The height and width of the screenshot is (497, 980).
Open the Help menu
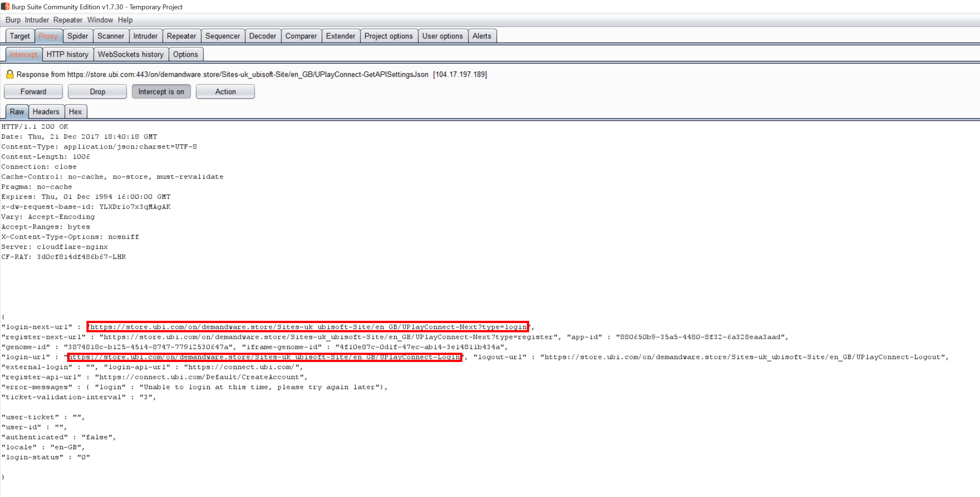pyautogui.click(x=125, y=20)
